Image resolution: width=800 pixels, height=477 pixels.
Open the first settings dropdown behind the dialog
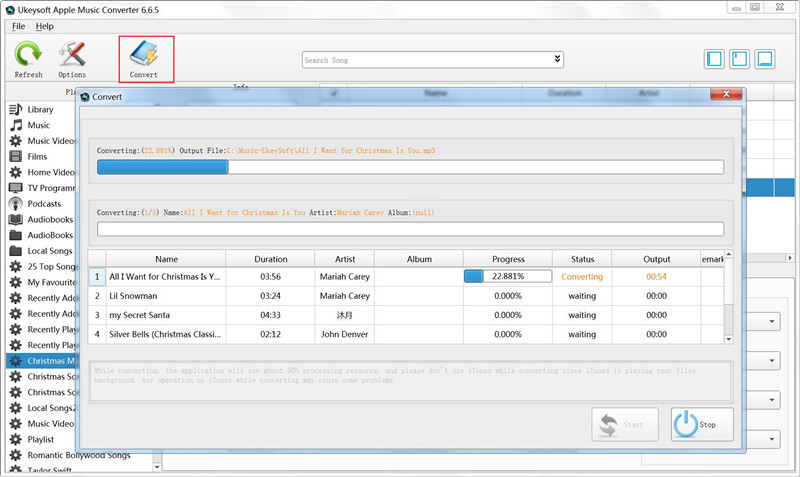(x=772, y=321)
